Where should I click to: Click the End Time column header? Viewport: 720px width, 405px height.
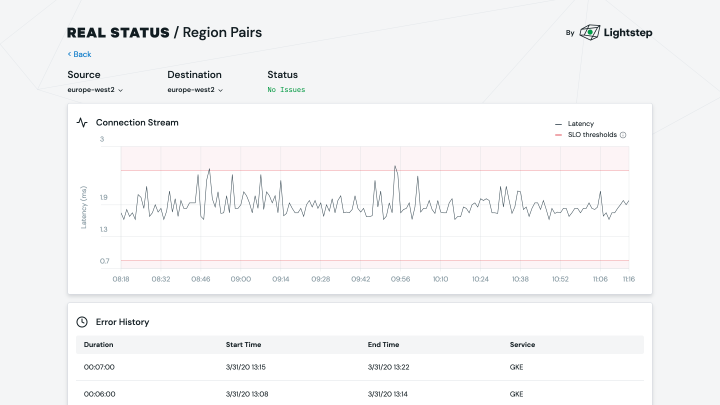383,344
